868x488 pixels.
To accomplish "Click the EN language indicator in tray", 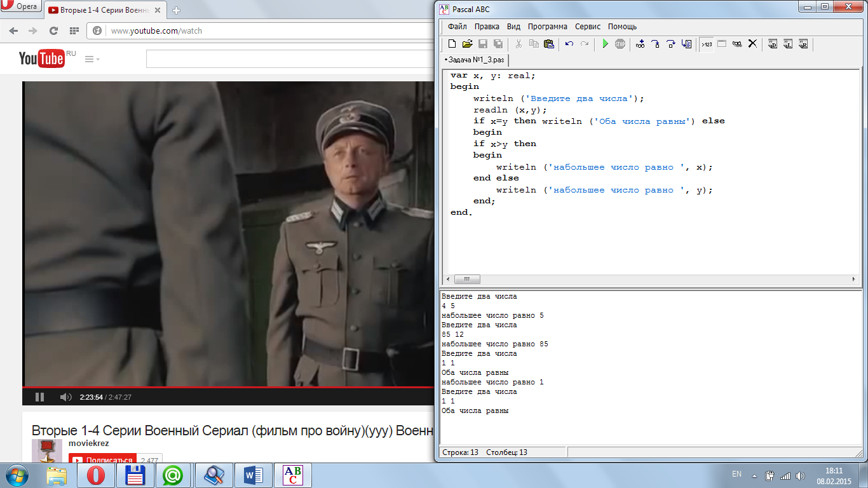I will pyautogui.click(x=736, y=474).
